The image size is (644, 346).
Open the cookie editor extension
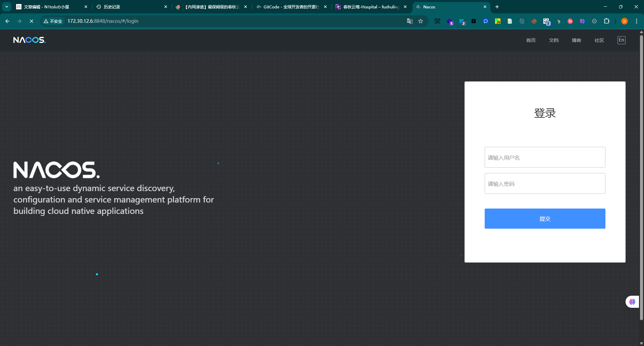[534, 21]
